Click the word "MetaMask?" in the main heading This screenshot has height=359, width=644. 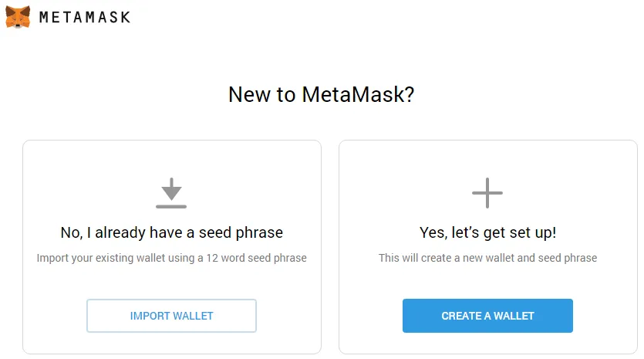click(x=358, y=95)
